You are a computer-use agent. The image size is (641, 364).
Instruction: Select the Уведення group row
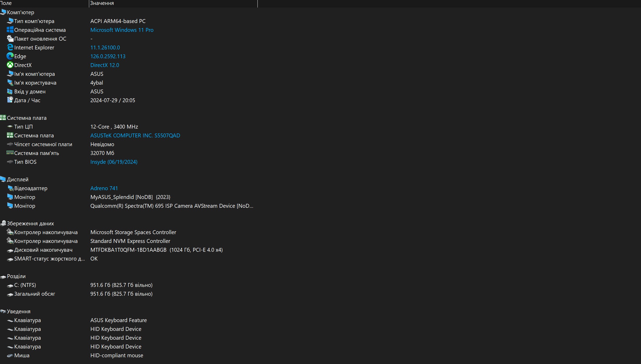19,311
